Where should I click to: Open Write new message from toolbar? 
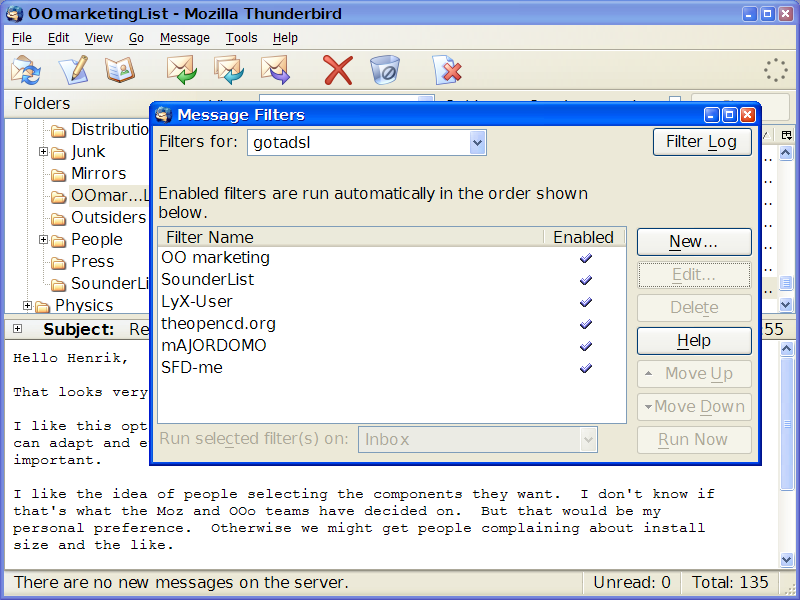(73, 70)
